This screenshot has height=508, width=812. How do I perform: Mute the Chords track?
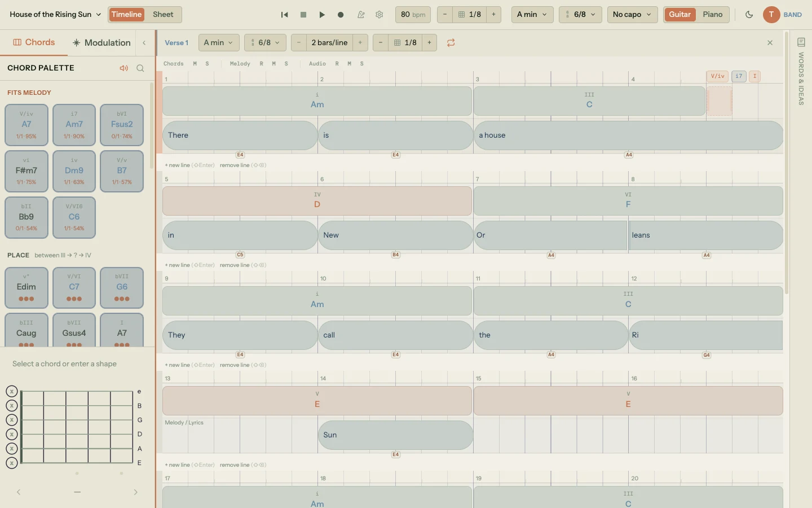(x=194, y=64)
